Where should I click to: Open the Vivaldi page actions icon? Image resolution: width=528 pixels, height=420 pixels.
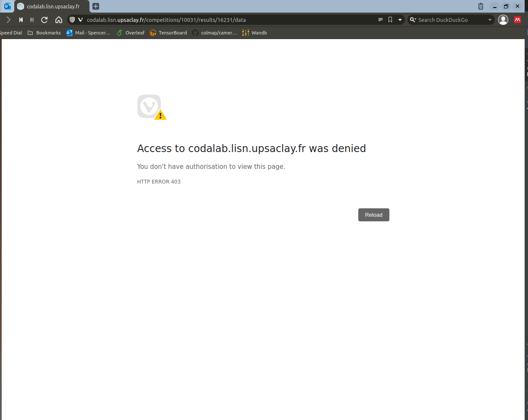(x=80, y=19)
